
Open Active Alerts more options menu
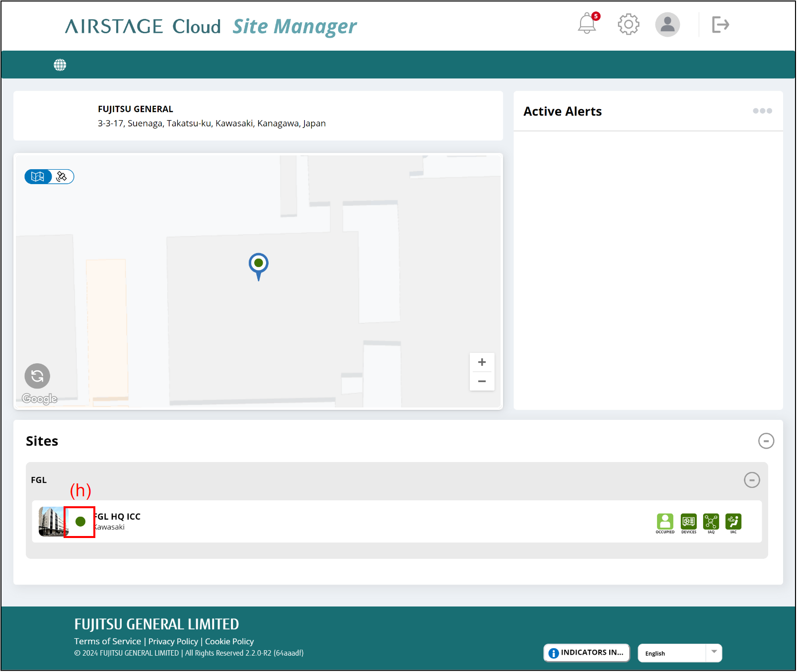(762, 111)
